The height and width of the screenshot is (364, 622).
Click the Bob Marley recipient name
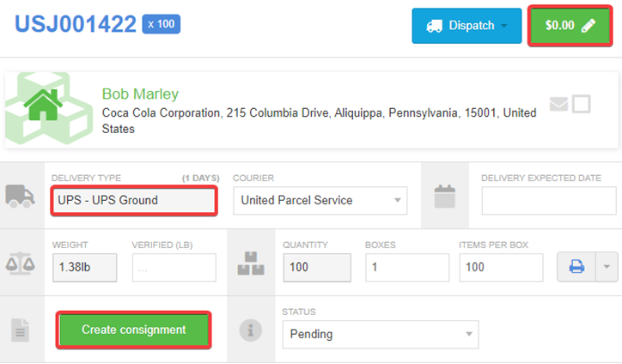pyautogui.click(x=140, y=94)
